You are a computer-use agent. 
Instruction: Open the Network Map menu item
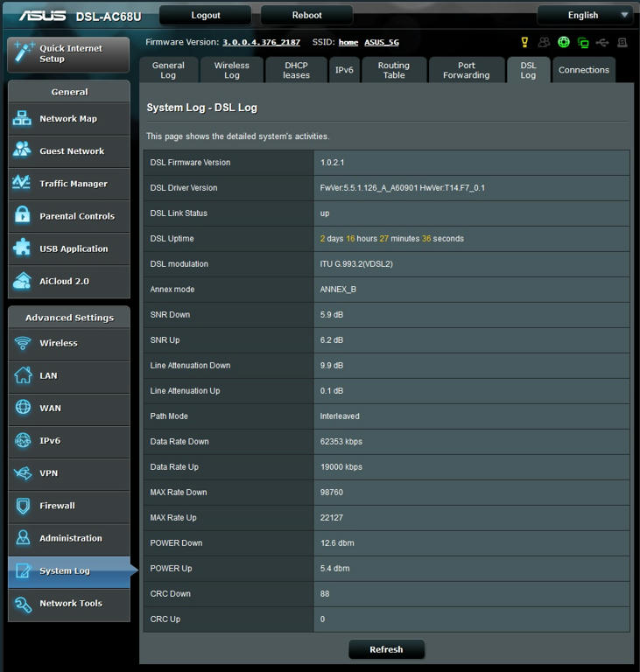(69, 118)
